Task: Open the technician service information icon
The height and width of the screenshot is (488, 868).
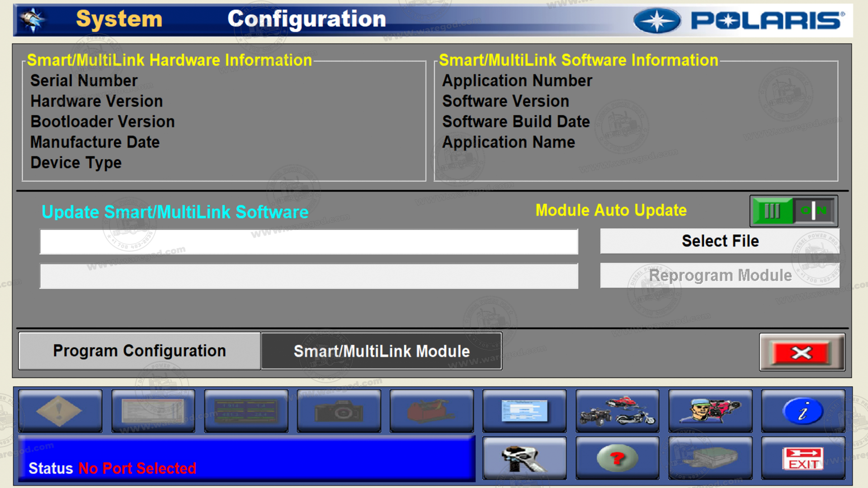Action: (x=710, y=411)
